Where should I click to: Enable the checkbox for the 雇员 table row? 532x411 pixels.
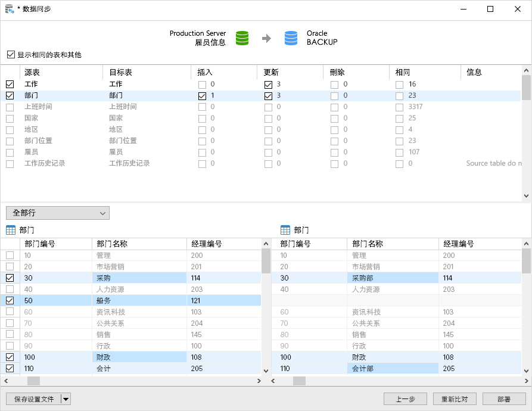point(10,152)
